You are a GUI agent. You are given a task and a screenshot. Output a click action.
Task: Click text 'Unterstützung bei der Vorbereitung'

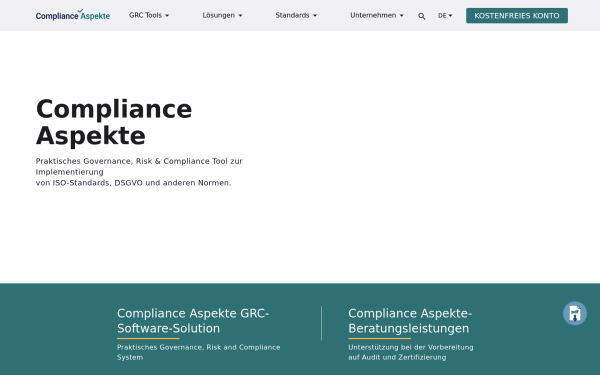point(411,347)
